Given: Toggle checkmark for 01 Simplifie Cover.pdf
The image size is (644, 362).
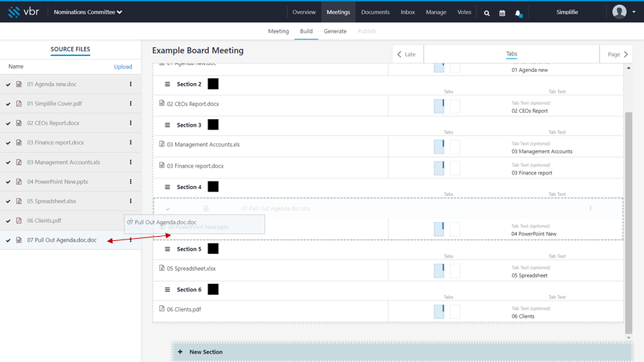Looking at the screenshot, I should pos(8,104).
